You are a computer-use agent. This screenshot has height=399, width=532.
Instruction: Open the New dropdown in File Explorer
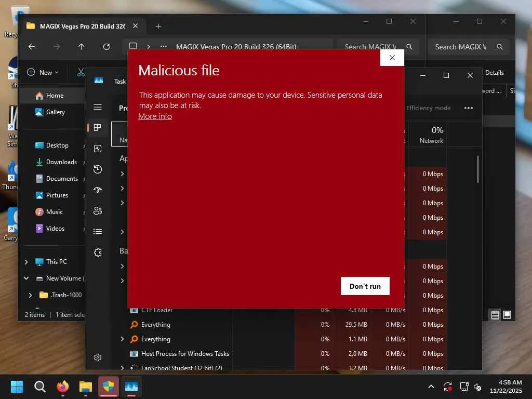43,72
